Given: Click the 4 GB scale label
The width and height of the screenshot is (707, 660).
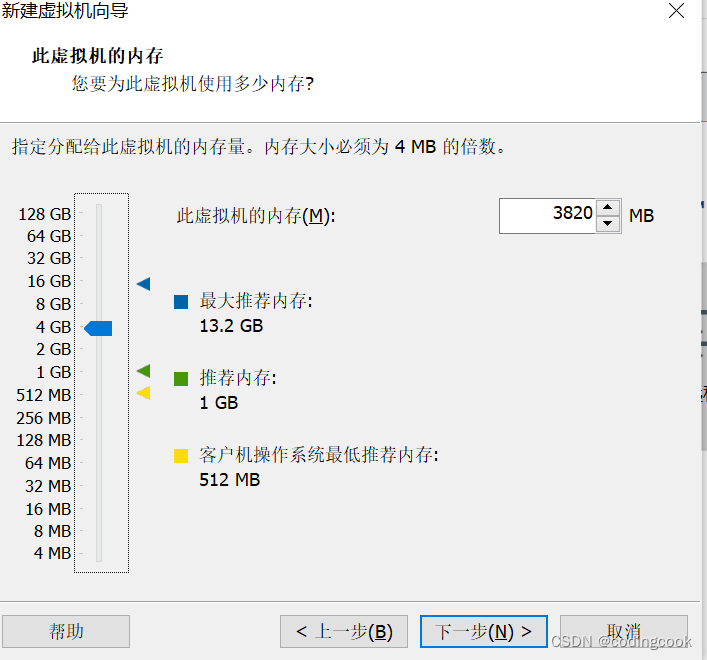Looking at the screenshot, I should [53, 327].
